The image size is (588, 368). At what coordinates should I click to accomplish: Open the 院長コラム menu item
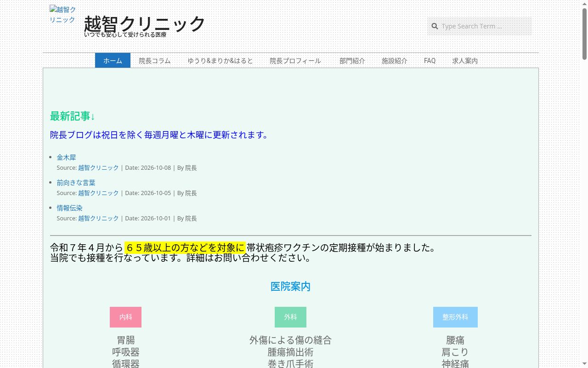[x=155, y=61]
